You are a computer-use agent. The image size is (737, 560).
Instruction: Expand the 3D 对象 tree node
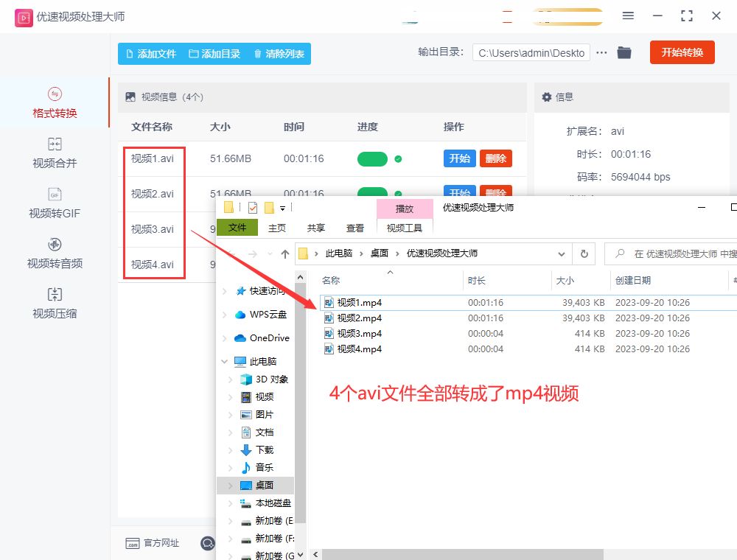click(x=230, y=379)
